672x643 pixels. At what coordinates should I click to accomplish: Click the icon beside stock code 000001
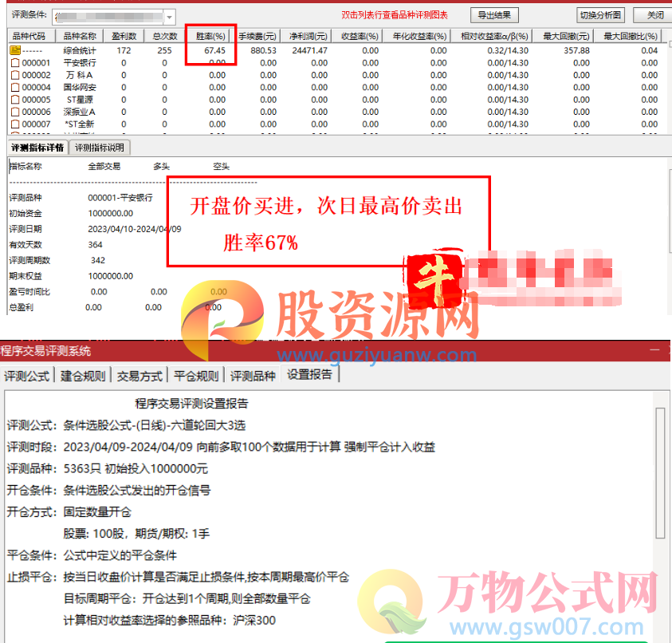(x=15, y=63)
